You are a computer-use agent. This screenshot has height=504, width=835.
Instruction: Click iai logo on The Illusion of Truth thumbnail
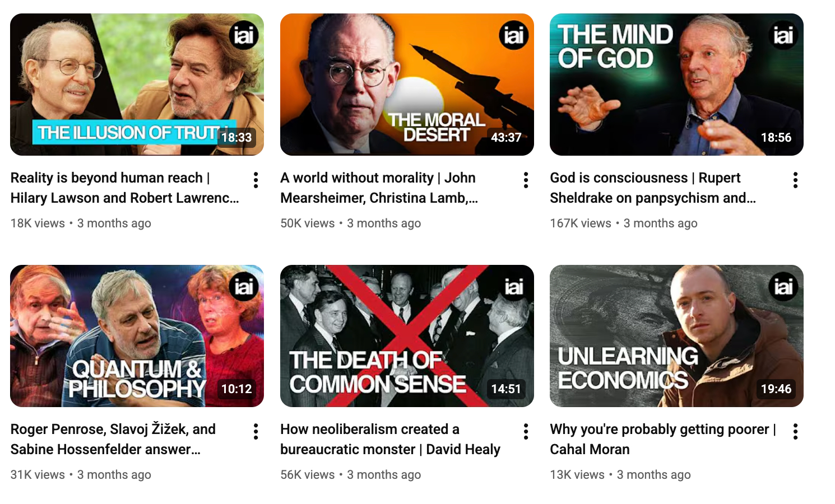[x=244, y=35]
